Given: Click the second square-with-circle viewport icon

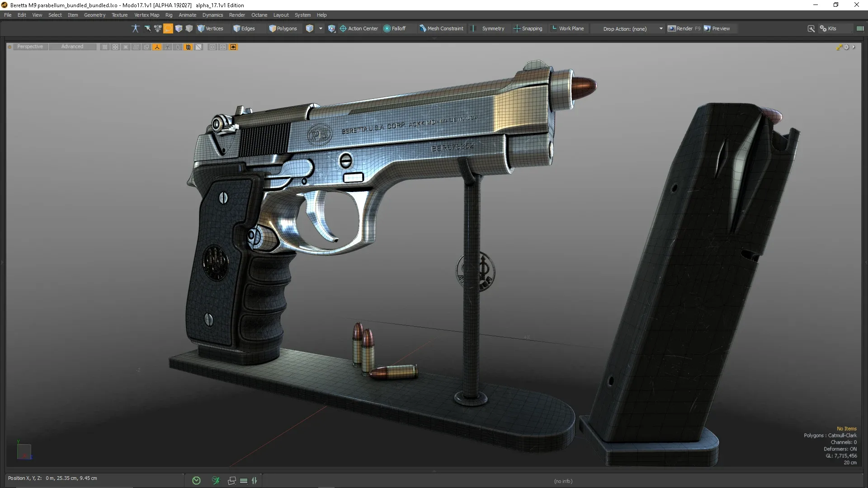Looking at the screenshot, I should point(223,47).
